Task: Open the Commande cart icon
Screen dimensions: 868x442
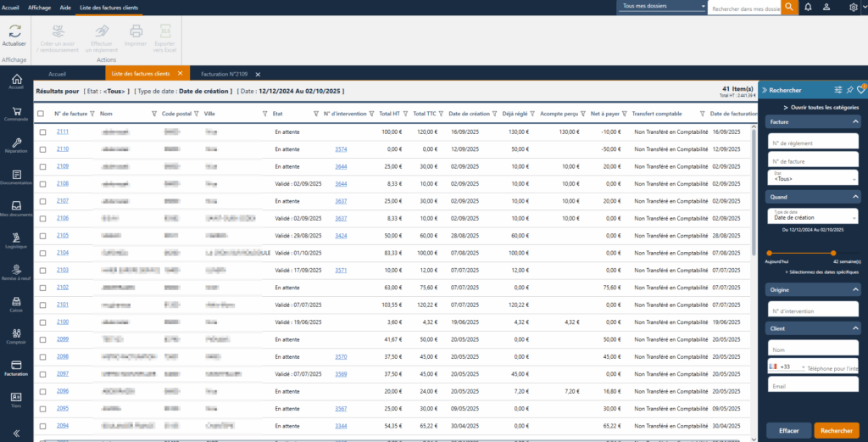Action: 16,113
